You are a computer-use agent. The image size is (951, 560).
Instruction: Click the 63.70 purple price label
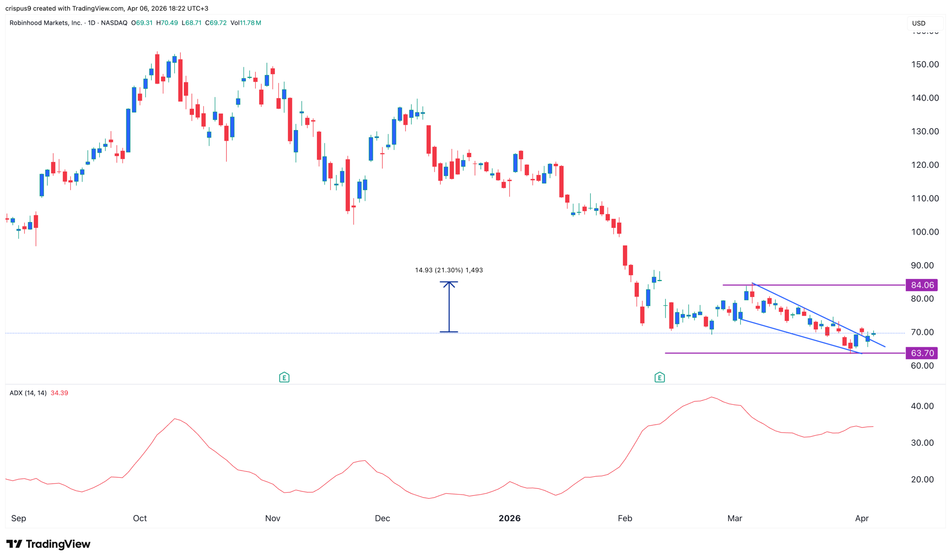pyautogui.click(x=921, y=353)
